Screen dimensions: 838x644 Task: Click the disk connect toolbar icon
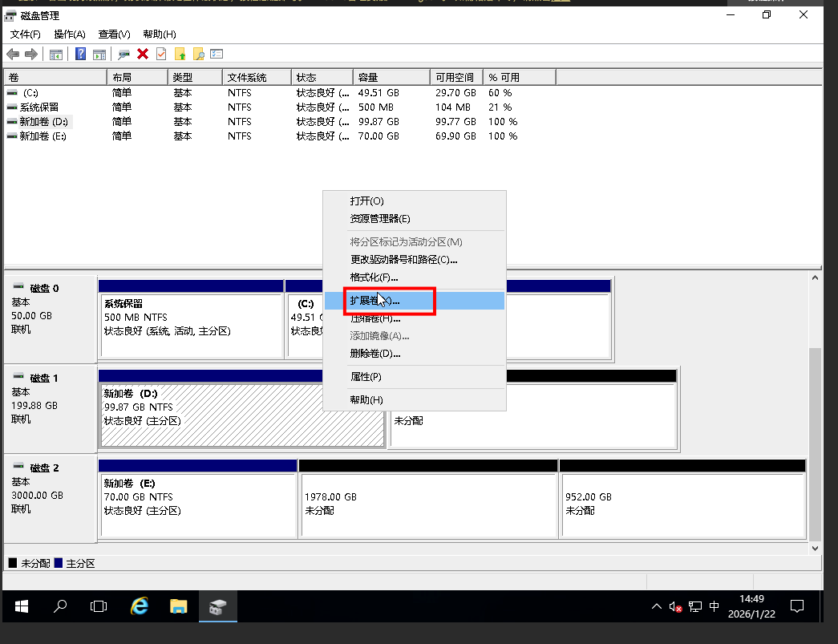123,54
